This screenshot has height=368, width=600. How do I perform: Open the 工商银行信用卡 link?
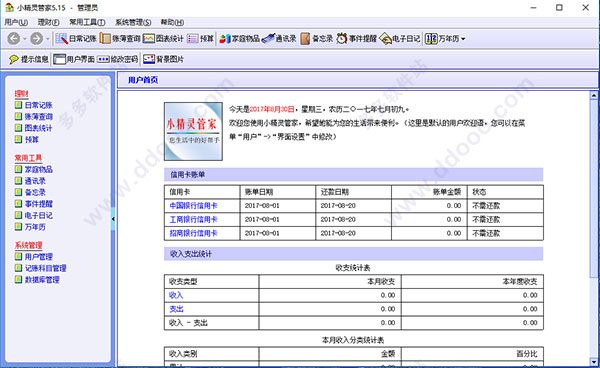pyautogui.click(x=193, y=219)
